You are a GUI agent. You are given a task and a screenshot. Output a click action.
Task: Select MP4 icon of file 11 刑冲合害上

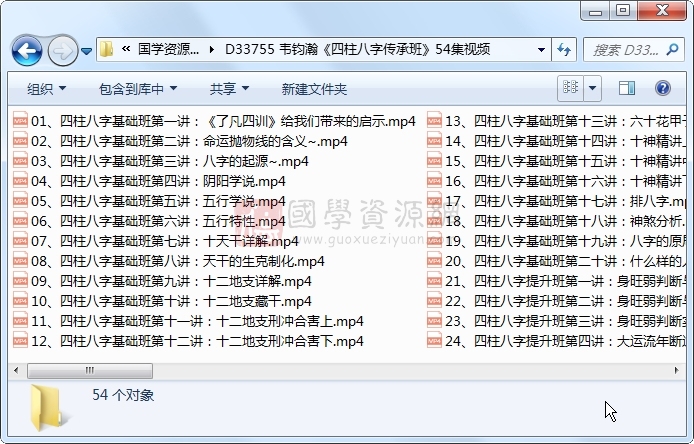coord(20,321)
